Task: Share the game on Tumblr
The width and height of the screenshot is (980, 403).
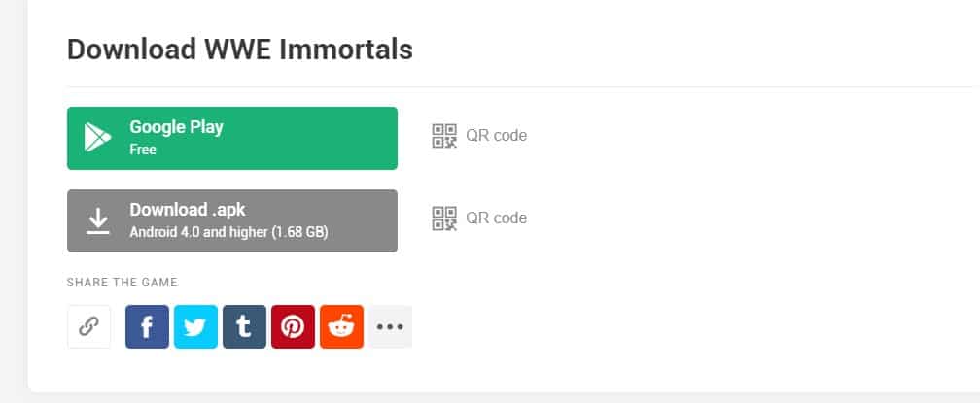Action: [x=244, y=326]
